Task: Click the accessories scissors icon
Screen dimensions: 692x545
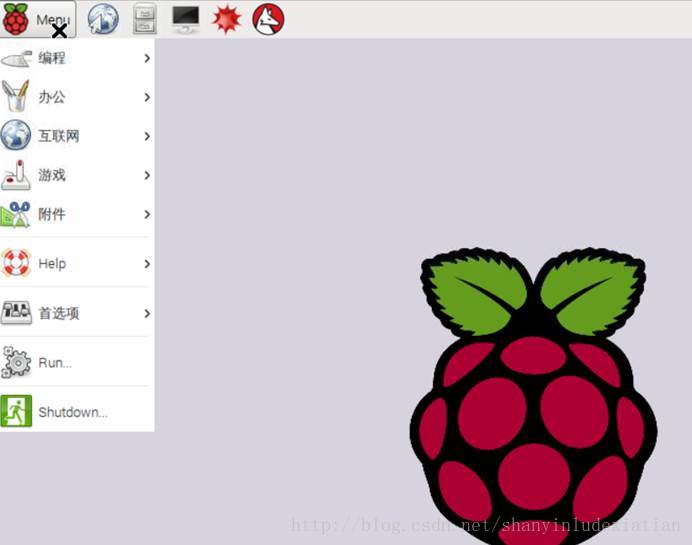Action: [x=16, y=214]
